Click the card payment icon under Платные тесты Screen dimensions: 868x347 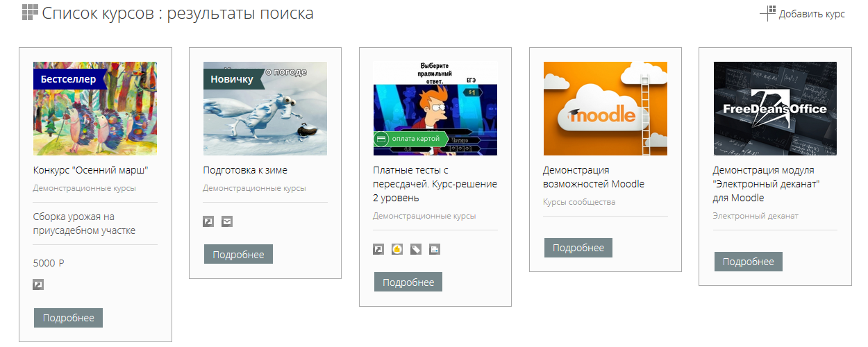434,249
